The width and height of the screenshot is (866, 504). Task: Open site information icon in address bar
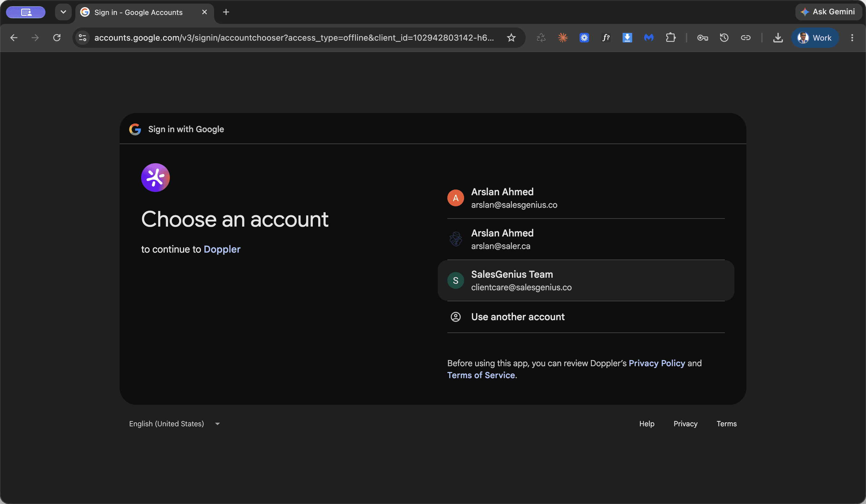coord(83,38)
